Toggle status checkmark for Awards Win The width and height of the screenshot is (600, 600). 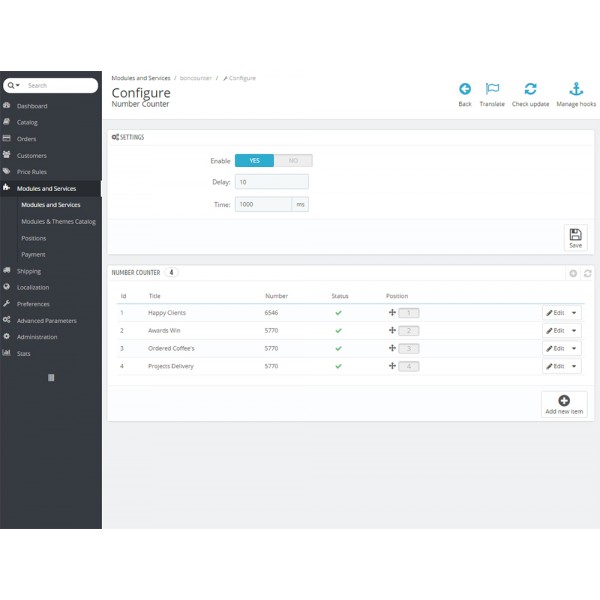point(338,330)
